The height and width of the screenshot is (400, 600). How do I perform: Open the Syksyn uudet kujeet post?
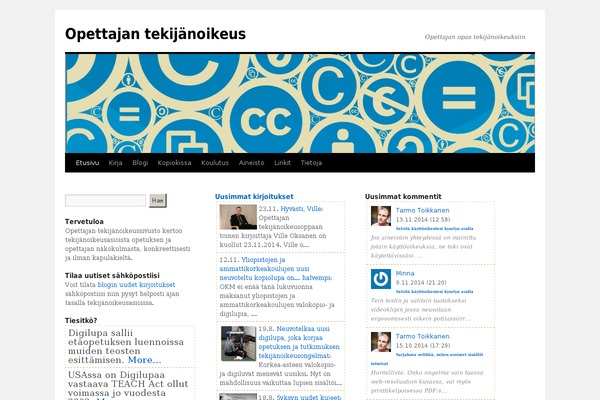click(x=308, y=397)
